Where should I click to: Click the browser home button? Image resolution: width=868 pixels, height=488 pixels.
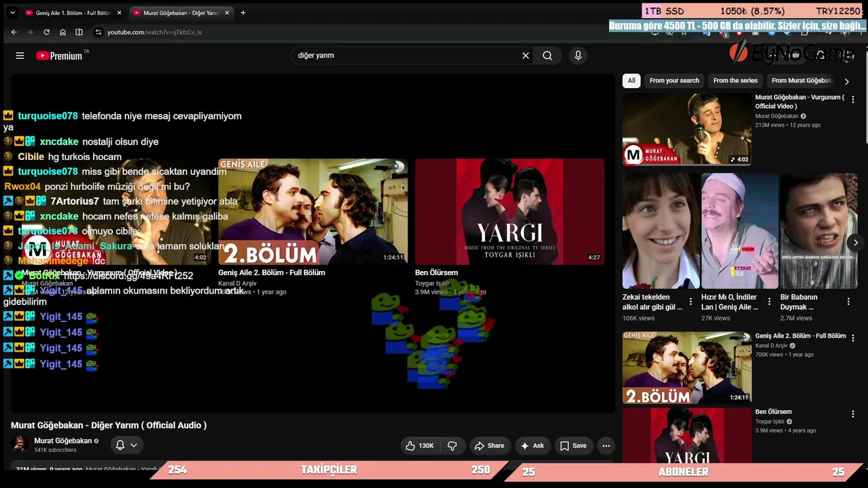[x=62, y=32]
